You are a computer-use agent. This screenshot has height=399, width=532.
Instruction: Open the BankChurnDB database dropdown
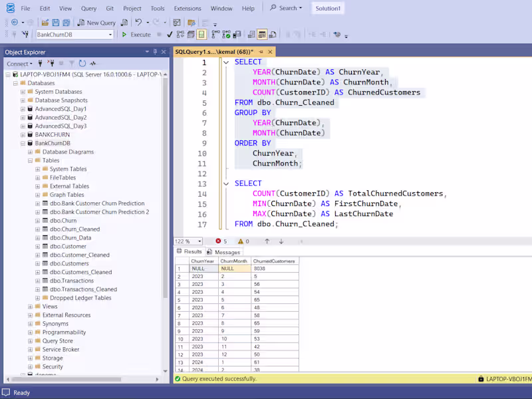click(x=110, y=35)
